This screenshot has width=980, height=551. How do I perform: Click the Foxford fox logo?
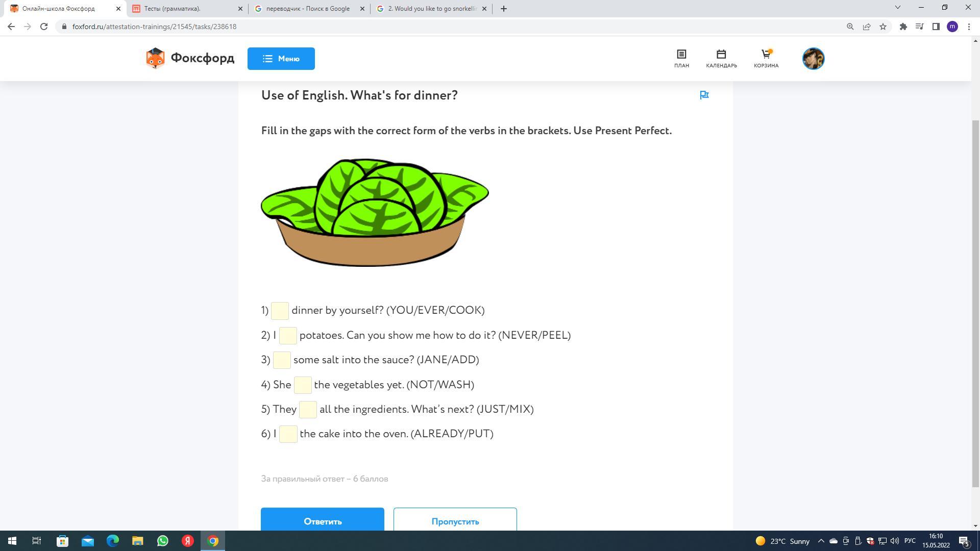pos(155,58)
